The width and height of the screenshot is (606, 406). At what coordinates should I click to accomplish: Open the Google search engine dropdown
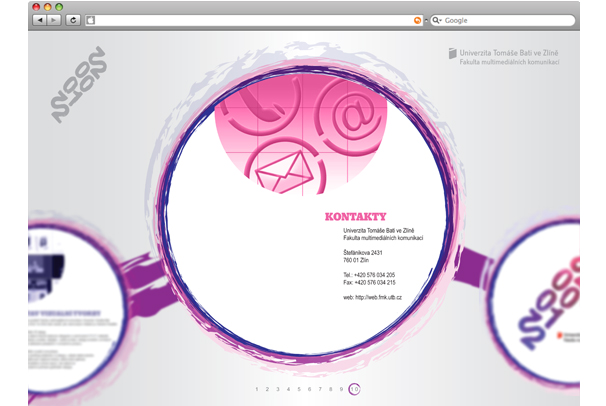point(437,20)
